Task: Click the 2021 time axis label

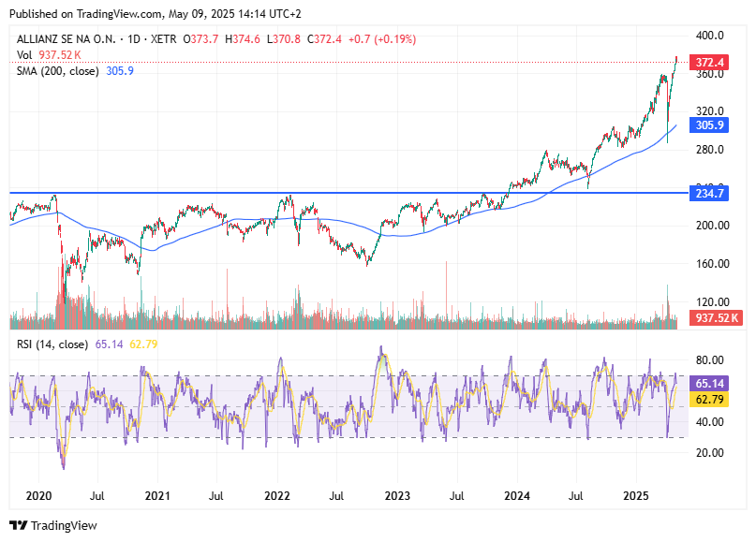Action: (157, 496)
